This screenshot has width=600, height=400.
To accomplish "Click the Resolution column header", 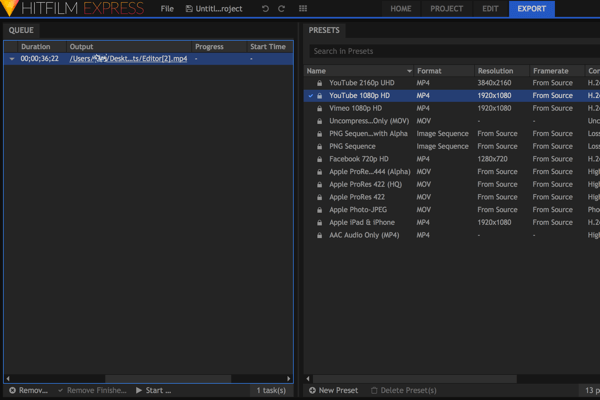I will click(x=502, y=71).
